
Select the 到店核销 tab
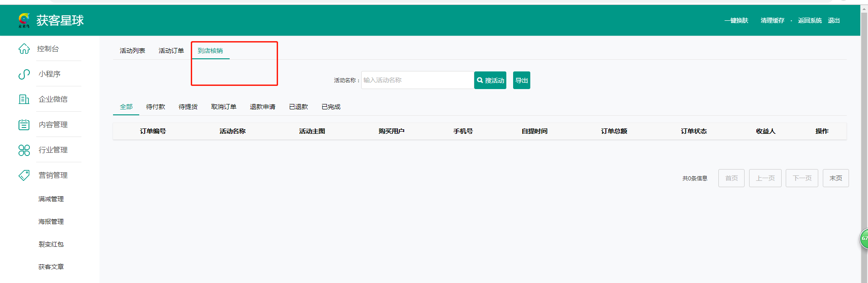(x=210, y=51)
